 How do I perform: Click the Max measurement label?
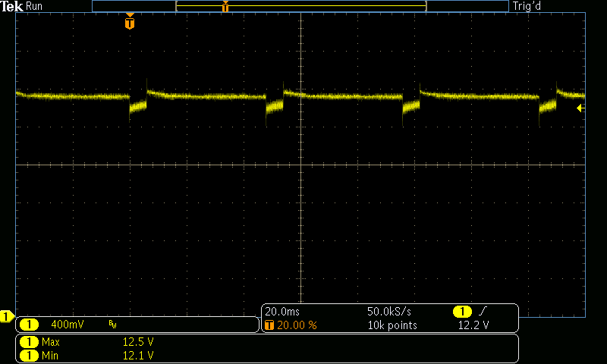pyautogui.click(x=51, y=342)
